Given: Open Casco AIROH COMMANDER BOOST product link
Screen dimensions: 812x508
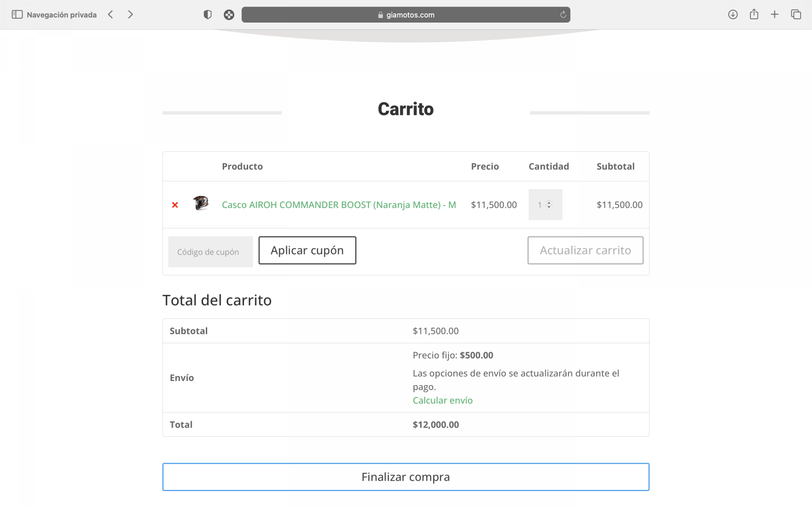Looking at the screenshot, I should 339,205.
